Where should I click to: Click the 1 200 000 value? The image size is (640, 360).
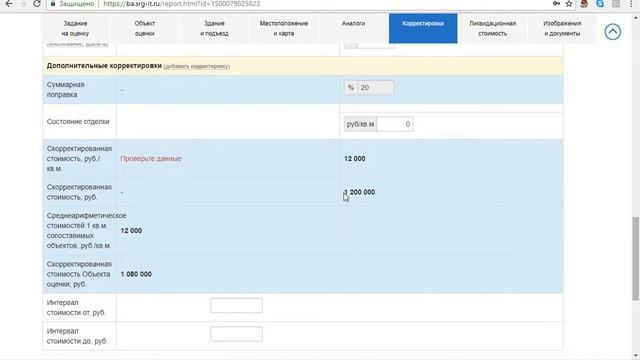360,192
